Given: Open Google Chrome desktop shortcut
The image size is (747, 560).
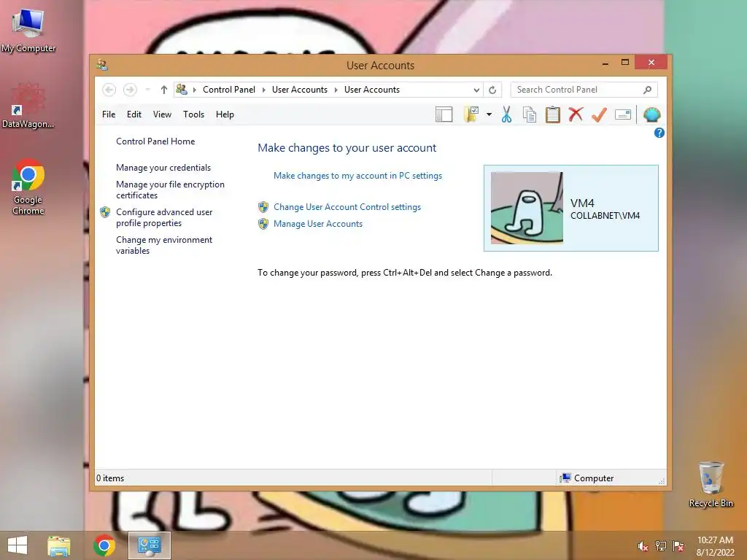Looking at the screenshot, I should point(28,187).
